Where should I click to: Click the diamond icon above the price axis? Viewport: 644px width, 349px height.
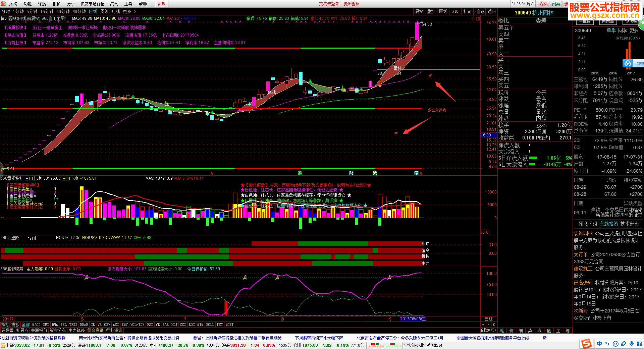pyautogui.click(x=473, y=18)
